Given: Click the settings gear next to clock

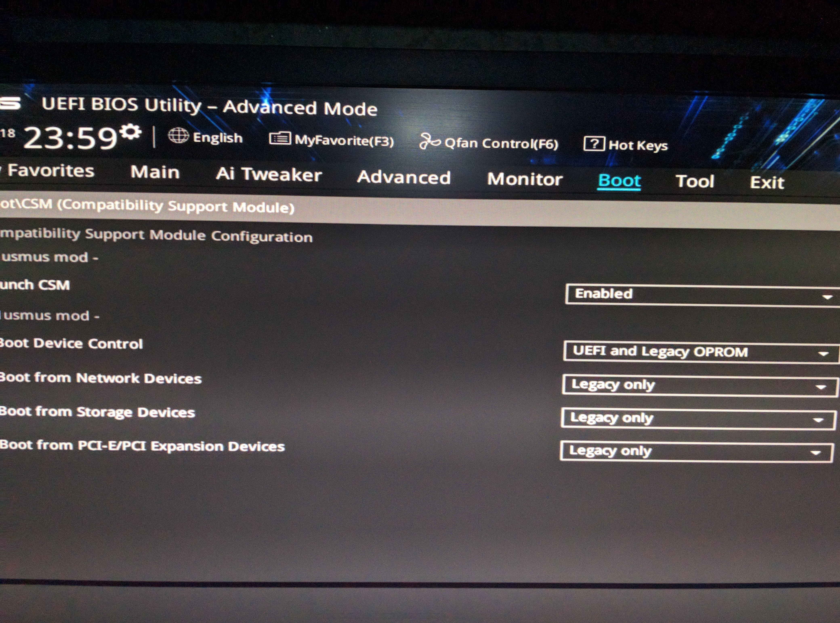Looking at the screenshot, I should [x=131, y=132].
